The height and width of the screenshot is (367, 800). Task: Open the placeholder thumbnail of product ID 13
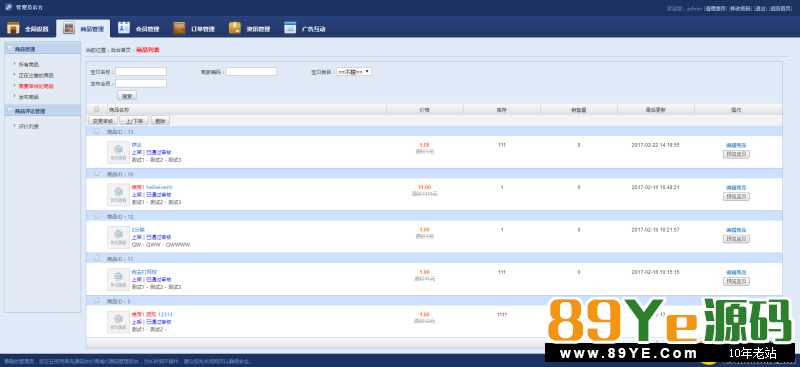(118, 152)
